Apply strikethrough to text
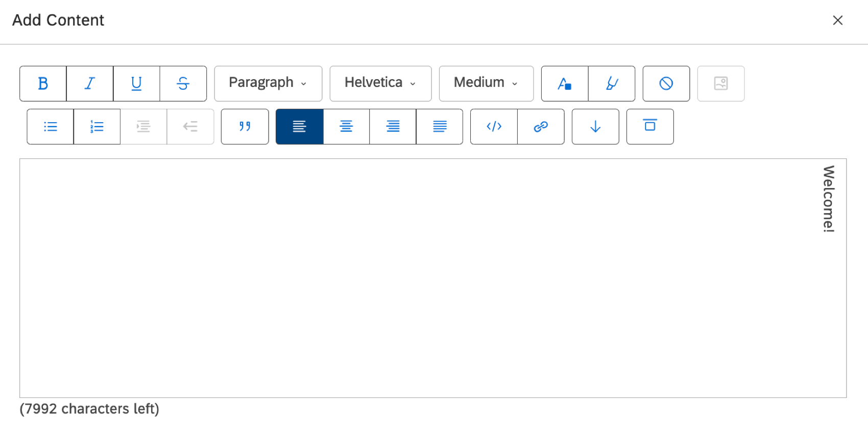The width and height of the screenshot is (868, 422). point(183,83)
